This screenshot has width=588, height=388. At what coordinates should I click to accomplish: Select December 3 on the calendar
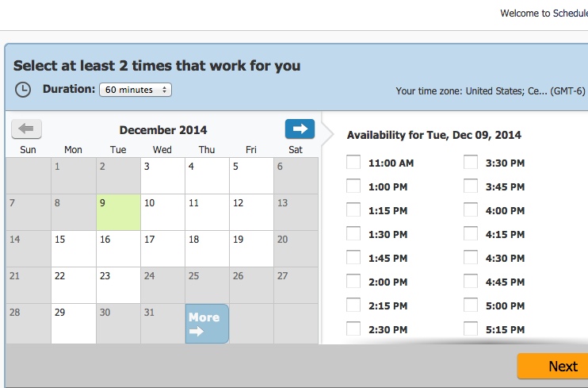[162, 175]
